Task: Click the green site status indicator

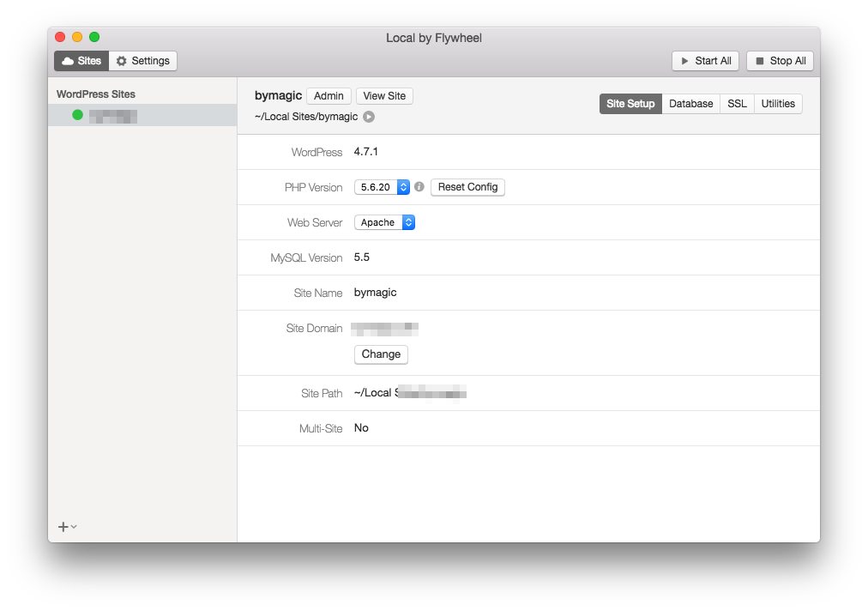Action: pyautogui.click(x=77, y=115)
